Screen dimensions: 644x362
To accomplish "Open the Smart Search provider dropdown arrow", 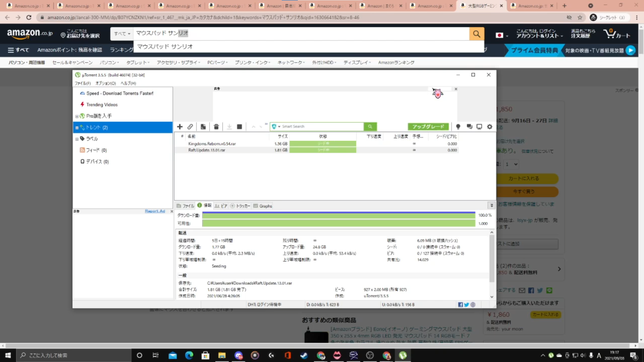I will click(279, 127).
